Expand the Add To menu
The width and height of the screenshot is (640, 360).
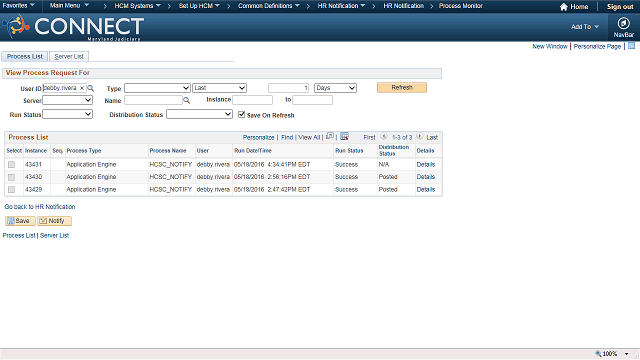click(585, 27)
